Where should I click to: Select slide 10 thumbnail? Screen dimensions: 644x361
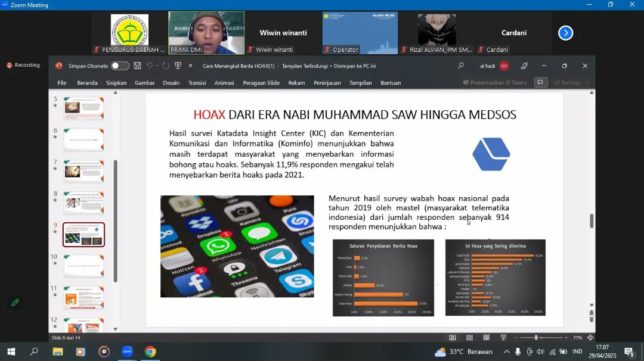coord(84,266)
